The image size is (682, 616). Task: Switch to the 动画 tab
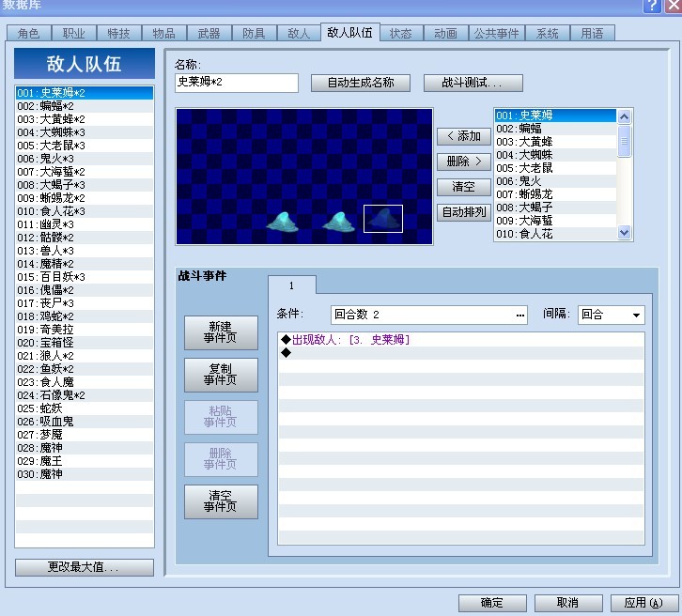click(446, 33)
